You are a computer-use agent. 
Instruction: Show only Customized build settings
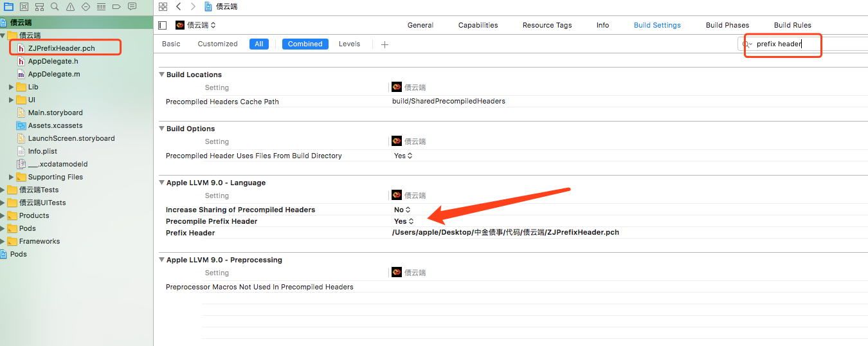coord(217,44)
